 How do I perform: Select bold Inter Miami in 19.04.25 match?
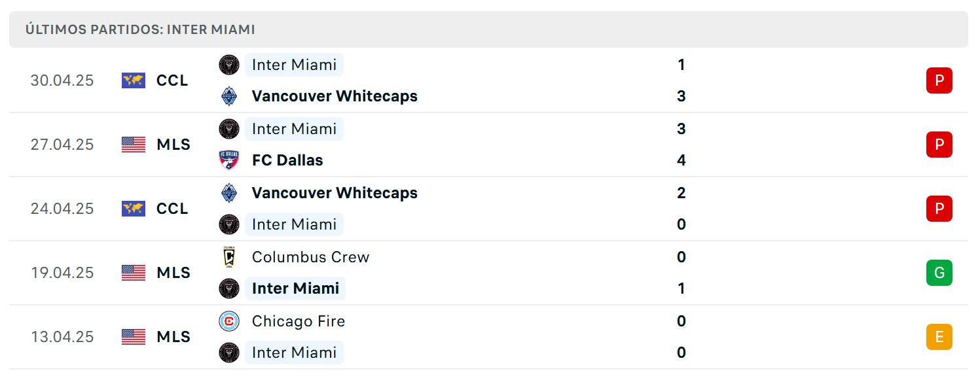point(295,288)
